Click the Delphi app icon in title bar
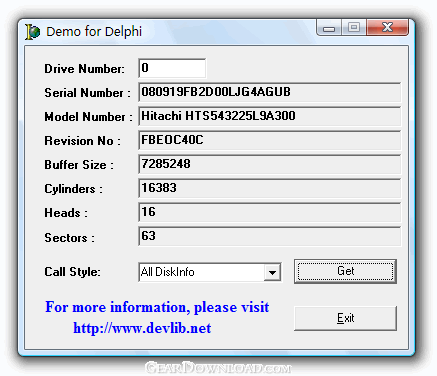 pyautogui.click(x=32, y=32)
